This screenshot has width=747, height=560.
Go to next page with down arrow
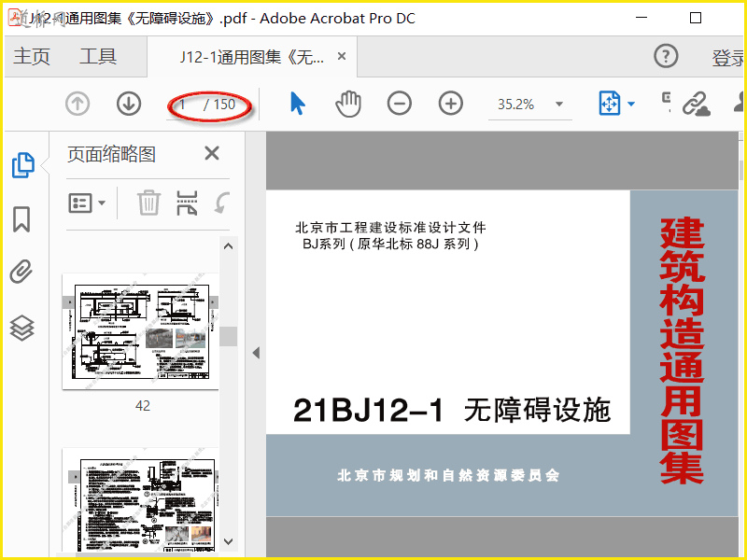(x=129, y=104)
